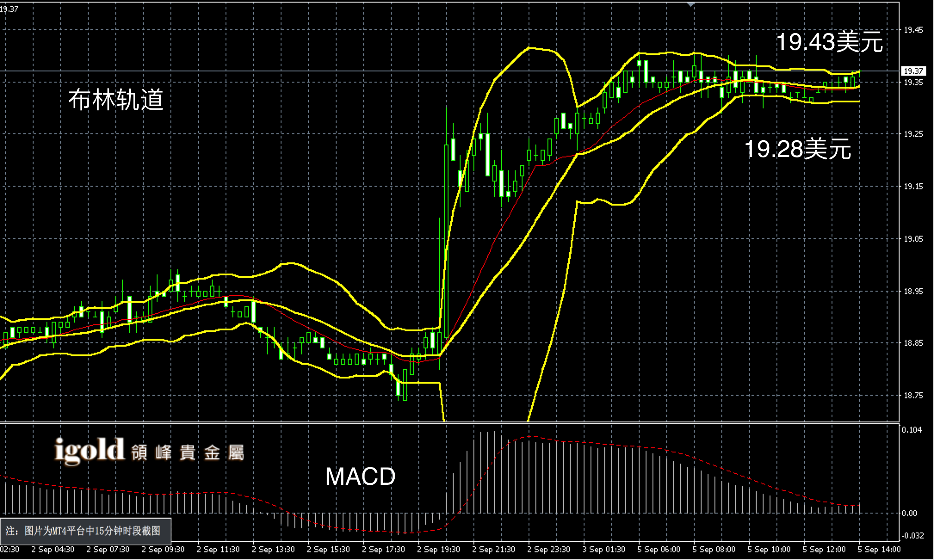Click the 19.37 text in top-left corner
934x560 pixels.
9,9
